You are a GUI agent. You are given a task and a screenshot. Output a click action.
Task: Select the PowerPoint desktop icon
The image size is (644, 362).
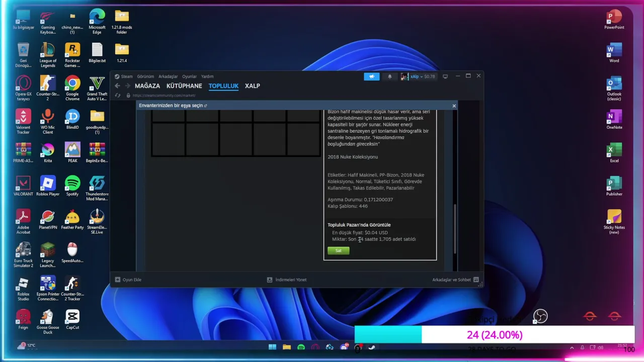click(x=614, y=19)
